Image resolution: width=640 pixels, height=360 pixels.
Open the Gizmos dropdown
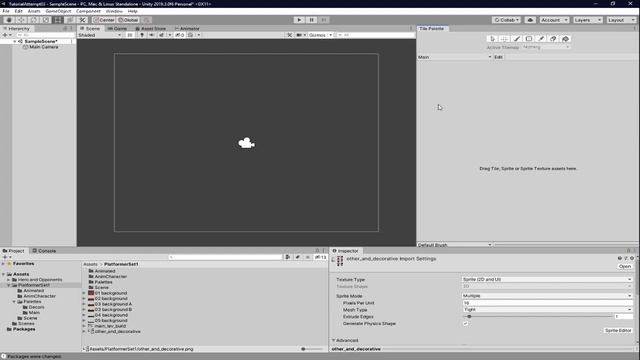(320, 35)
